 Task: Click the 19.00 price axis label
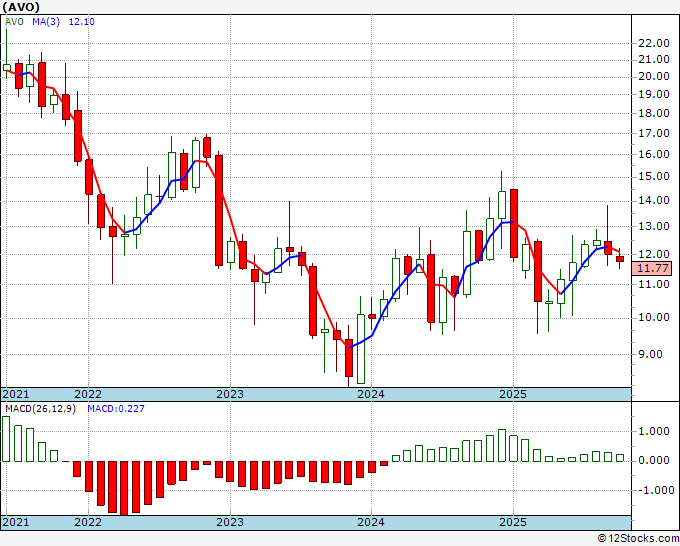[654, 94]
